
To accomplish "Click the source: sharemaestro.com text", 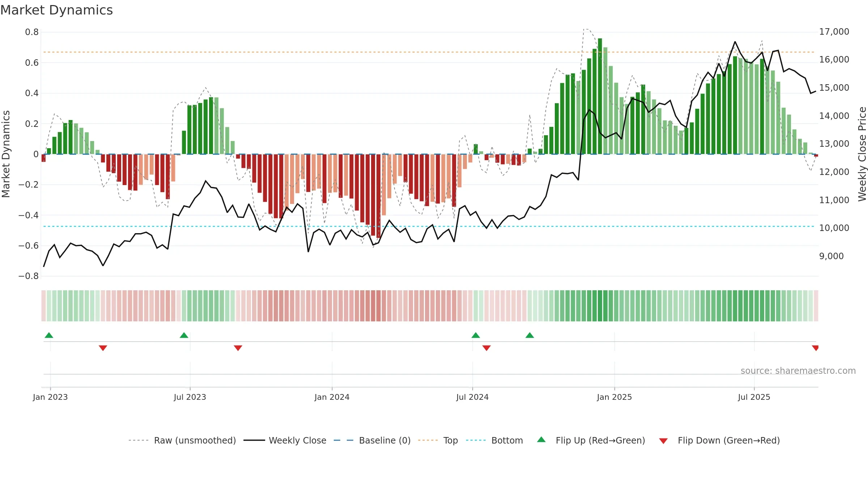I will 798,371.
